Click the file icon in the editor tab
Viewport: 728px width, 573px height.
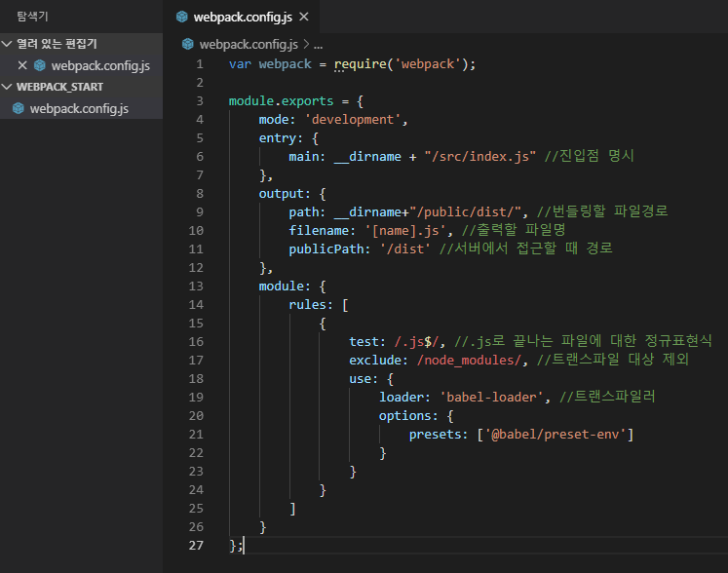pos(182,18)
